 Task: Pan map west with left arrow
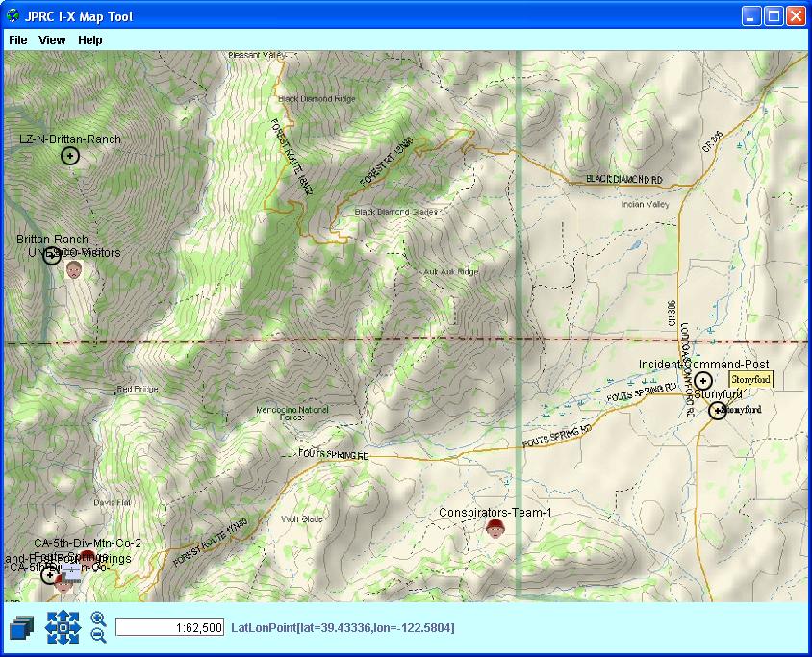pos(50,628)
